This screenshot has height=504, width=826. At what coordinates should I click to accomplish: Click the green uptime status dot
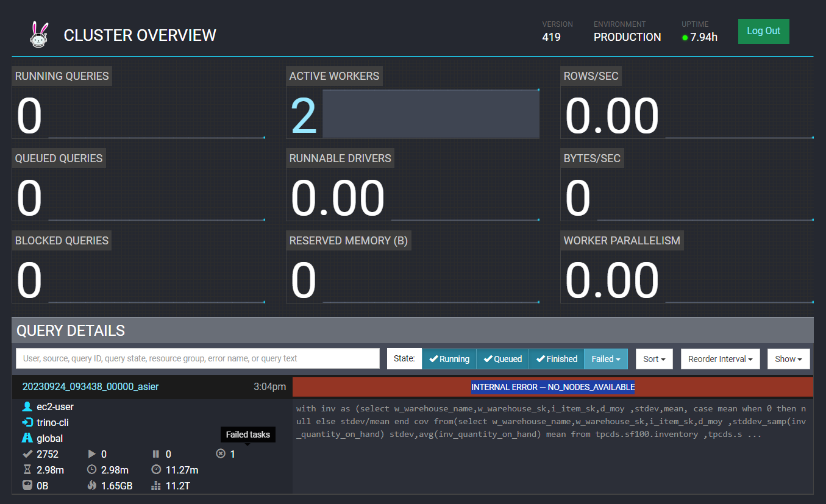pos(685,38)
